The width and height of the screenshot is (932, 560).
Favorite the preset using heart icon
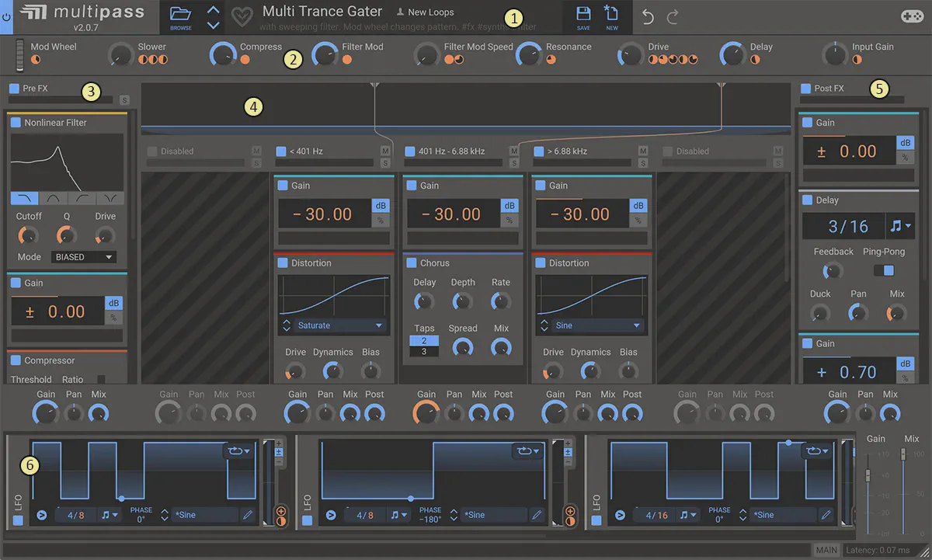(x=243, y=17)
